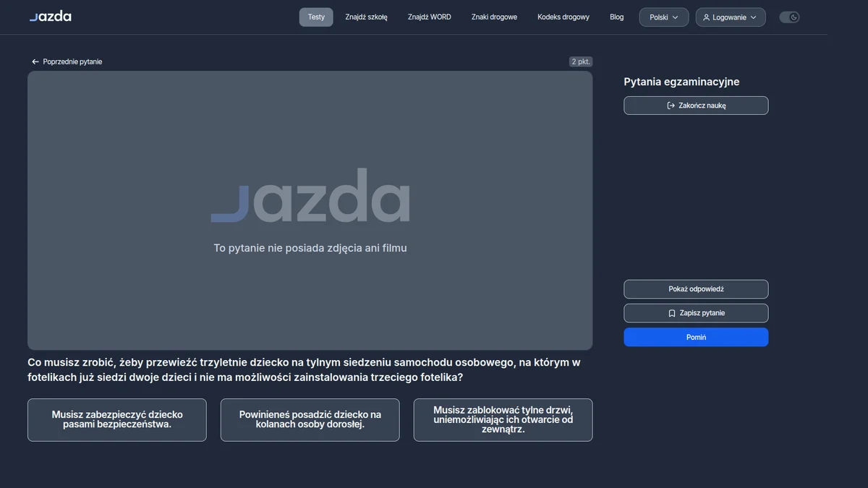868x488 pixels.
Task: Navigate to Znaki drogowe
Action: point(494,17)
